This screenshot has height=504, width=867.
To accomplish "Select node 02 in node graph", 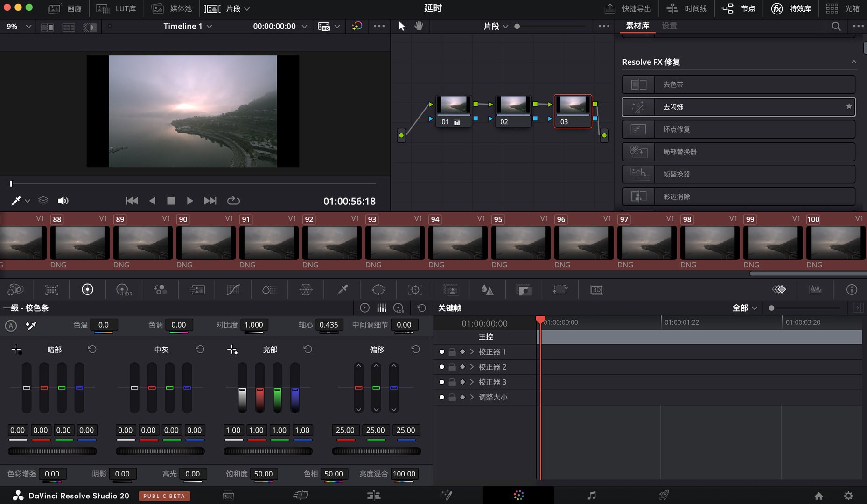I will coord(512,111).
